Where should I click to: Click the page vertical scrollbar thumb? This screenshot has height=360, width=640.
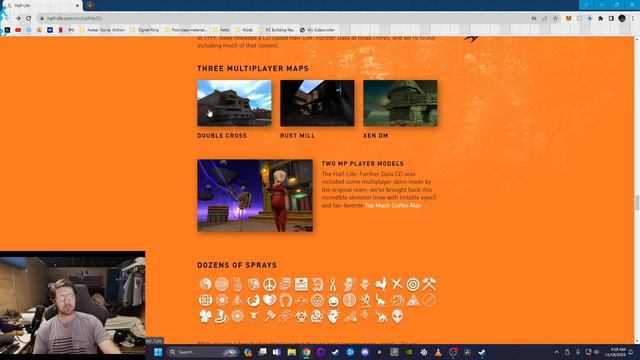point(637,202)
